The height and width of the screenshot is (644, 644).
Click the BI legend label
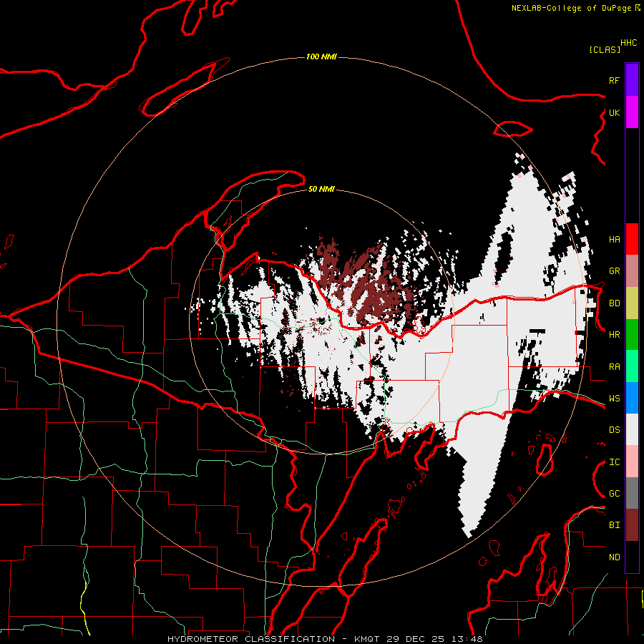tap(614, 525)
